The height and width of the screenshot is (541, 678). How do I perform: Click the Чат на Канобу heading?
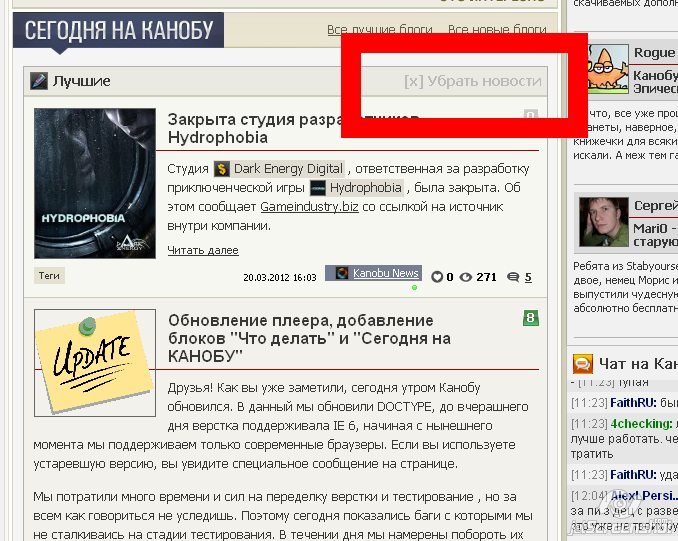coord(638,364)
